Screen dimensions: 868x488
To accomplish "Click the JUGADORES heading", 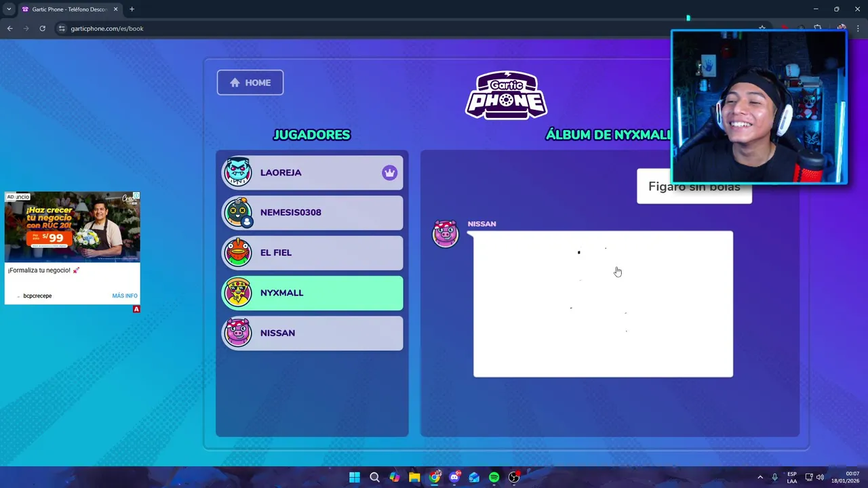I will click(312, 135).
